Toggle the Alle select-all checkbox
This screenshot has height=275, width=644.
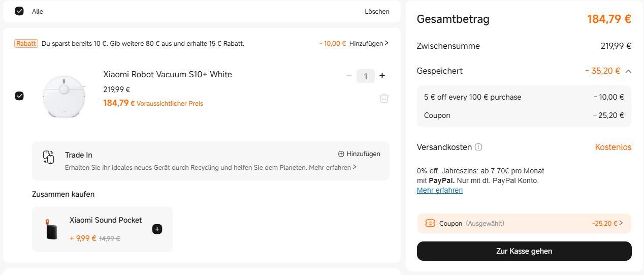click(x=19, y=11)
